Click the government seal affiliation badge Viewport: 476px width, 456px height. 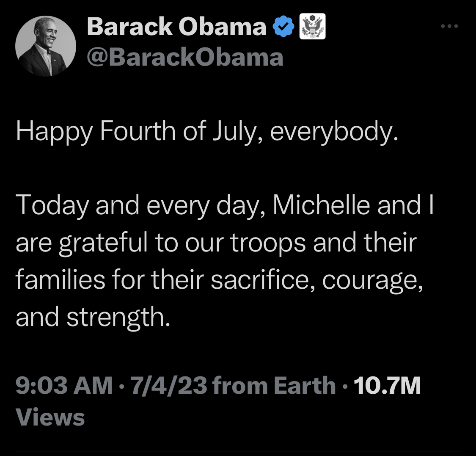click(x=312, y=27)
